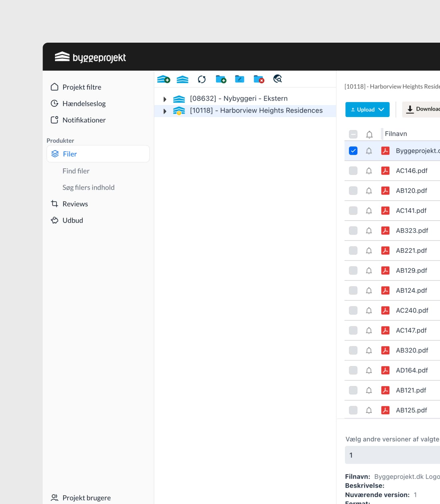This screenshot has height=504, width=440.
Task: Toggle notification bell for AB221.pdf
Action: pos(369,251)
